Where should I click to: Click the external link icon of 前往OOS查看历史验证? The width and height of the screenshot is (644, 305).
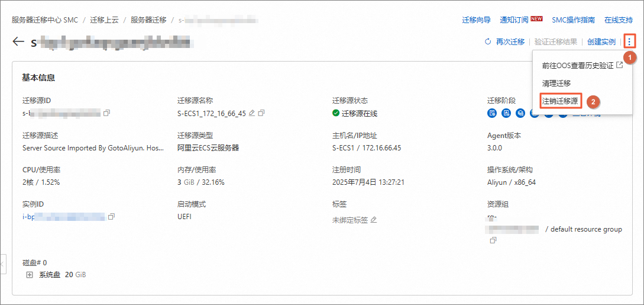[x=620, y=65]
